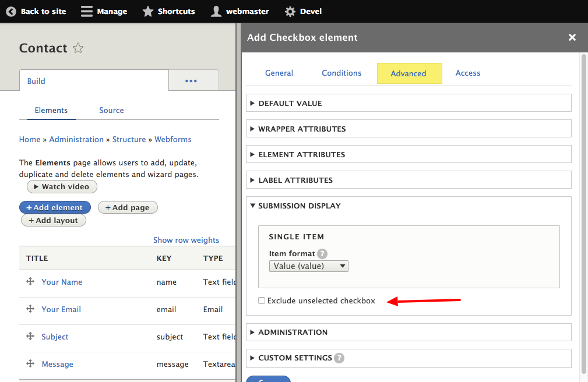Click the TYPE column header

click(213, 259)
